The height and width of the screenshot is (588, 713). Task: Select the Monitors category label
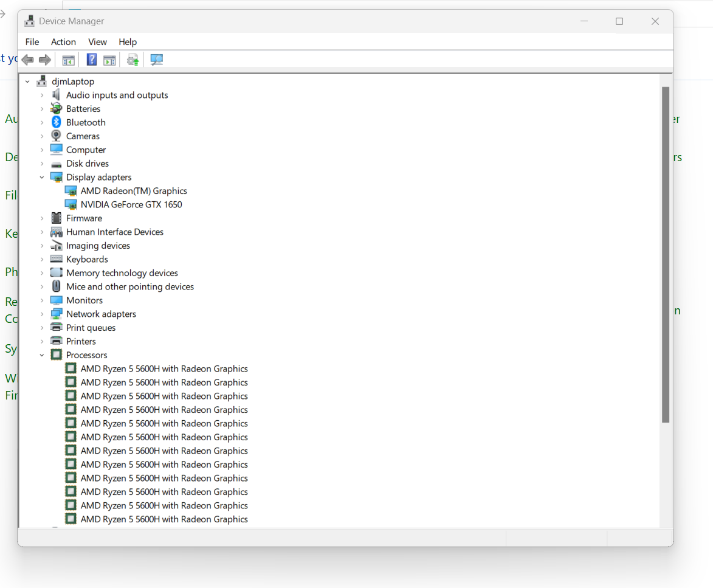pos(84,300)
